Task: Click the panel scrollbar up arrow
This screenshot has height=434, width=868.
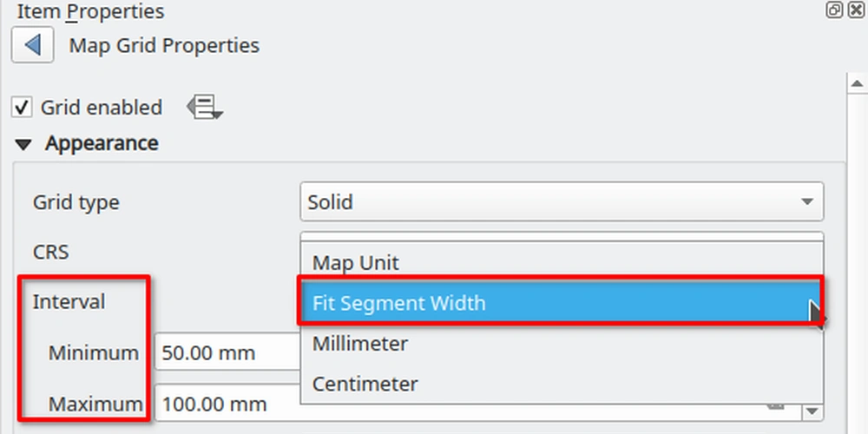Action: point(857,83)
